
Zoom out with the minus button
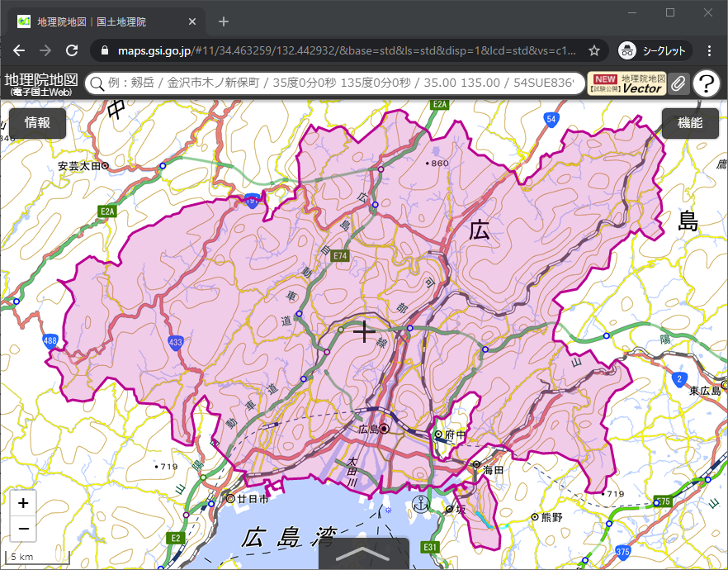(x=23, y=529)
